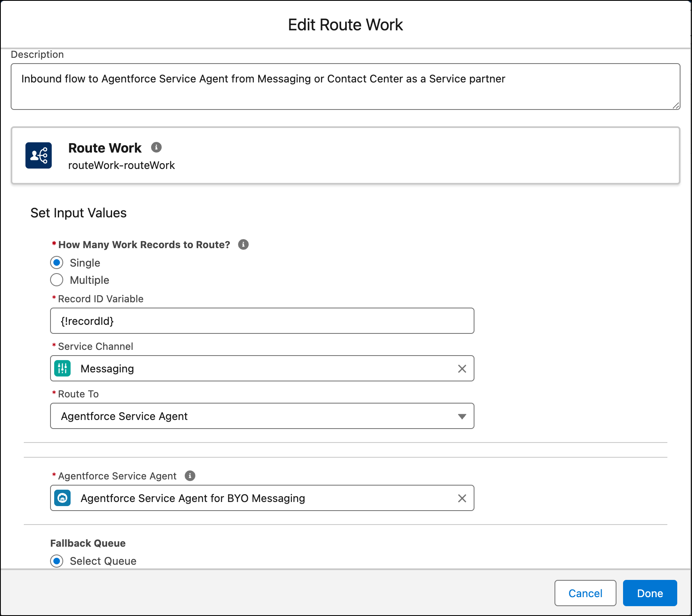Open the Service Channel combo box
Screen dimensions: 692x616
point(262,368)
